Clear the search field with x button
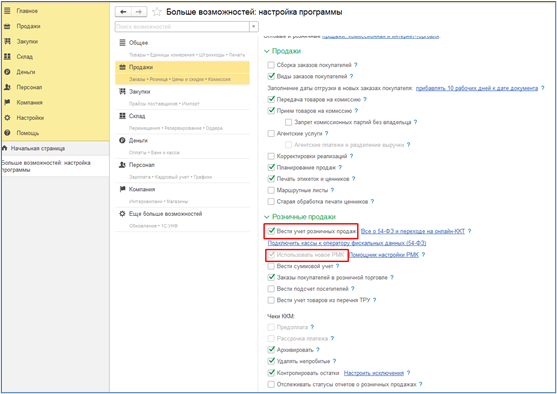The height and width of the screenshot is (394, 557). click(x=254, y=27)
